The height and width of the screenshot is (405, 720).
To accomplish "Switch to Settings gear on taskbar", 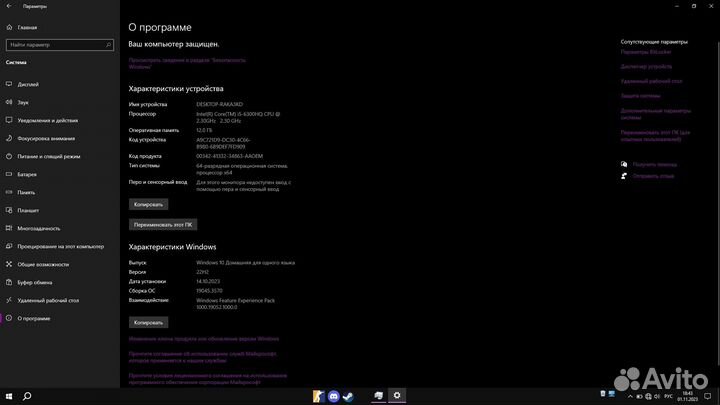I will point(397,395).
